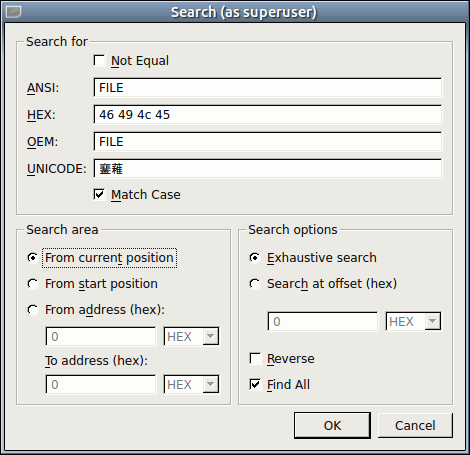The width and height of the screenshot is (470, 455).
Task: Expand the offset HEX format dropdown
Action: pos(413,322)
